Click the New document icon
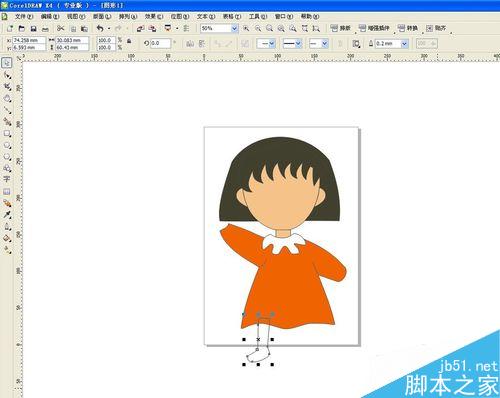The height and width of the screenshot is (398, 500). tap(10, 28)
